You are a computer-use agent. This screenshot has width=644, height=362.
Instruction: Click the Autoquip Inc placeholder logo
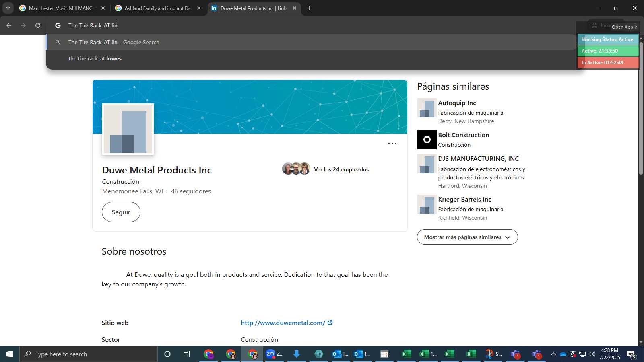pyautogui.click(x=427, y=108)
